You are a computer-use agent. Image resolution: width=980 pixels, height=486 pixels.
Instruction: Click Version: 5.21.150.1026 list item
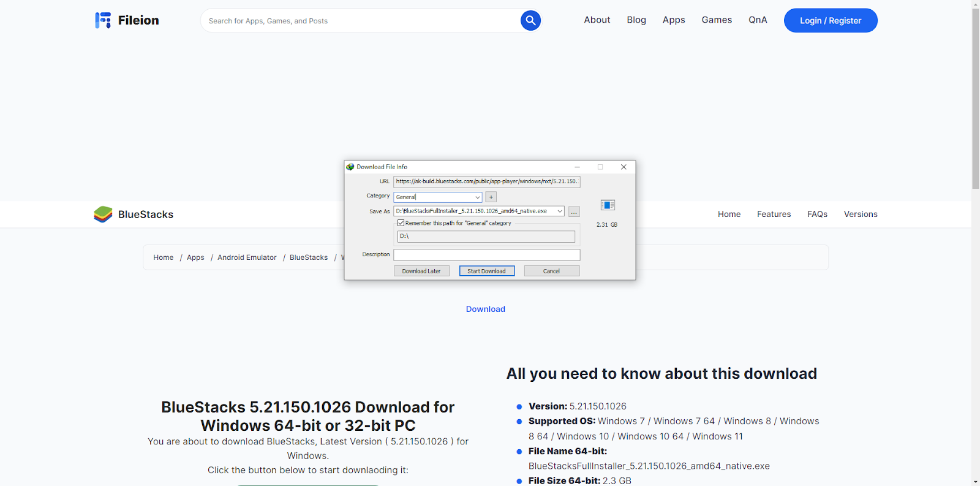(x=578, y=406)
